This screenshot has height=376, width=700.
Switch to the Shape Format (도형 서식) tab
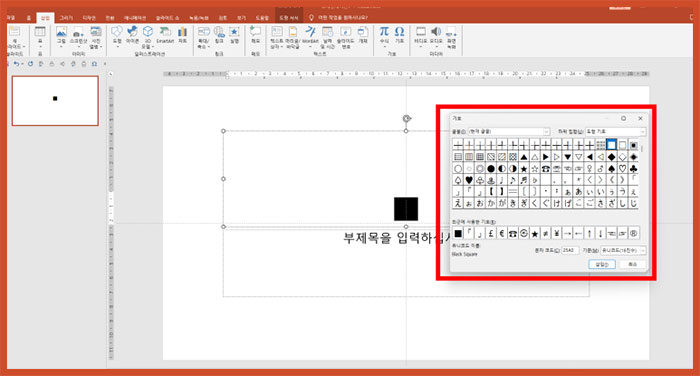click(288, 18)
